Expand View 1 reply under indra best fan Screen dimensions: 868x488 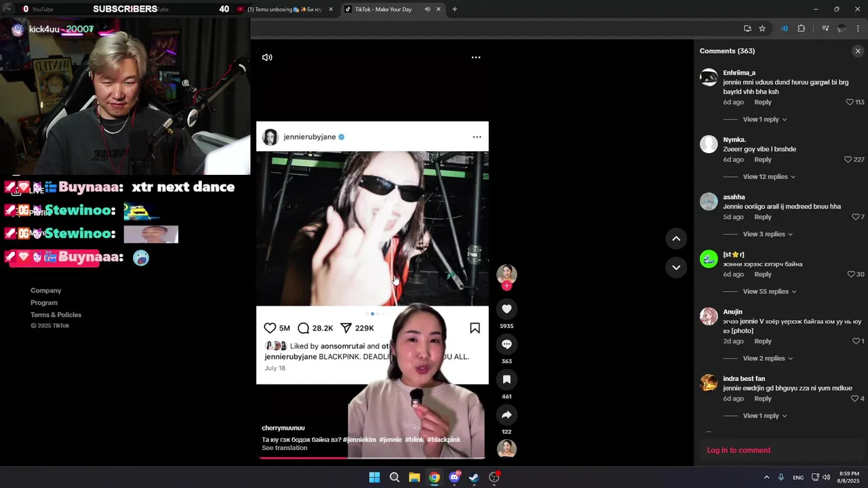(x=765, y=416)
